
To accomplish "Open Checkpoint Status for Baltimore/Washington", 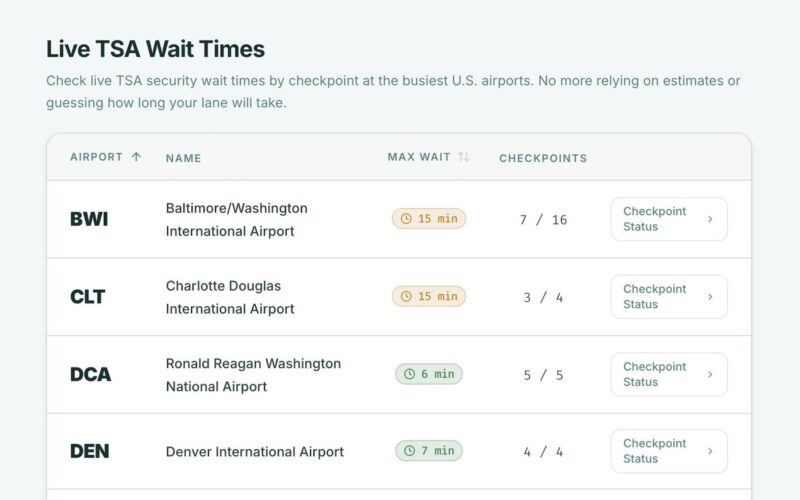I will tap(668, 219).
